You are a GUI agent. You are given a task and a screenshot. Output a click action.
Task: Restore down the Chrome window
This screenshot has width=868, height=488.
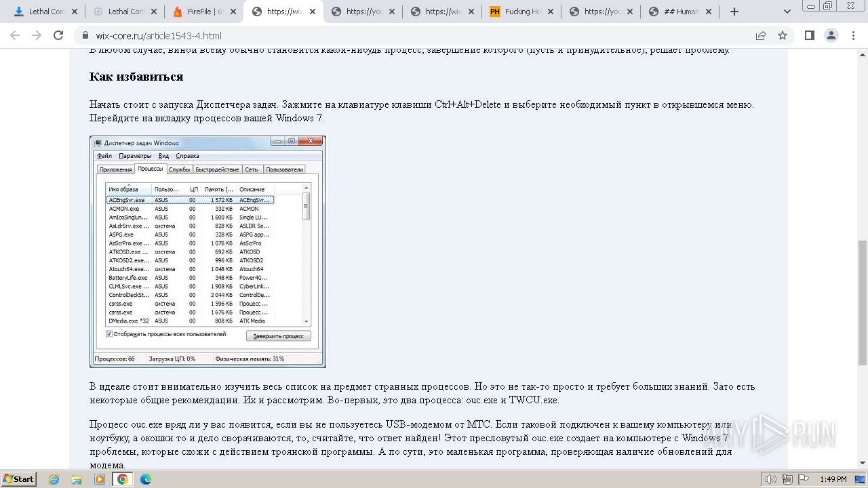[827, 6]
